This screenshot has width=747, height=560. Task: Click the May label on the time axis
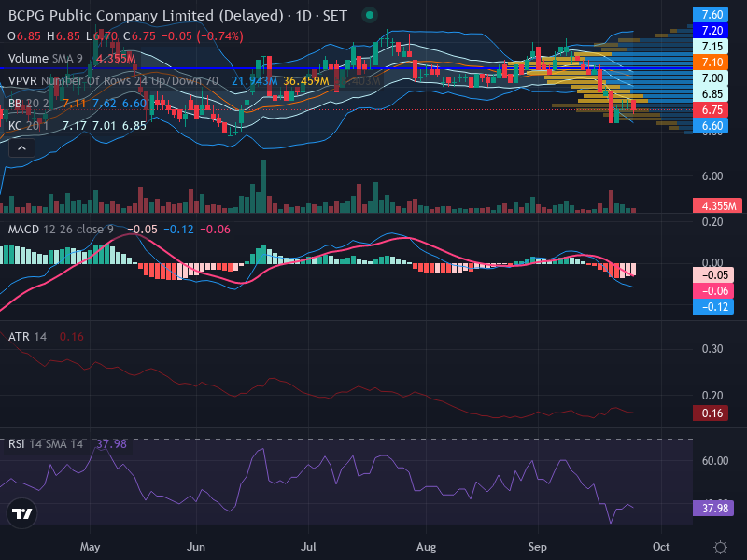(90, 547)
